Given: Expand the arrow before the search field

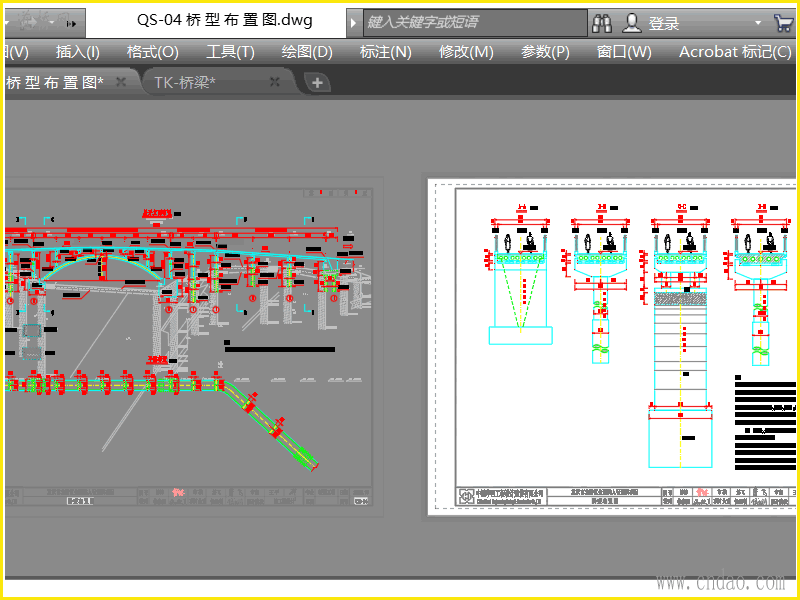Looking at the screenshot, I should click(x=353, y=23).
